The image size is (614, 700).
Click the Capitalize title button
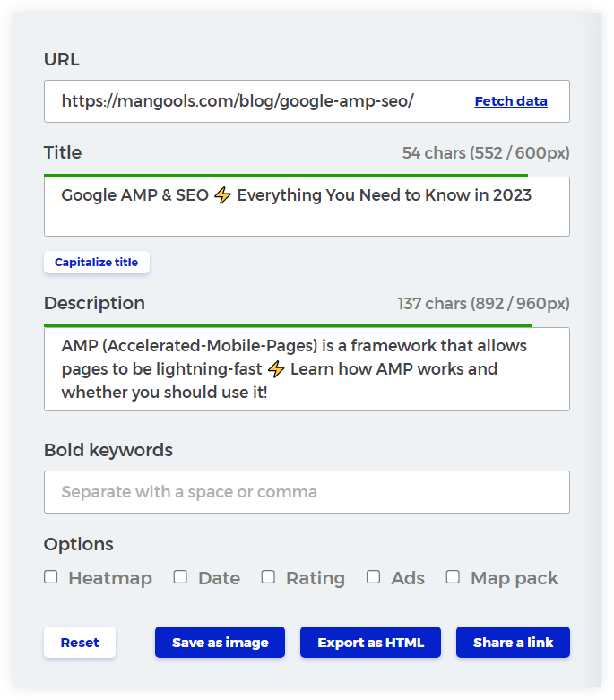(x=97, y=262)
